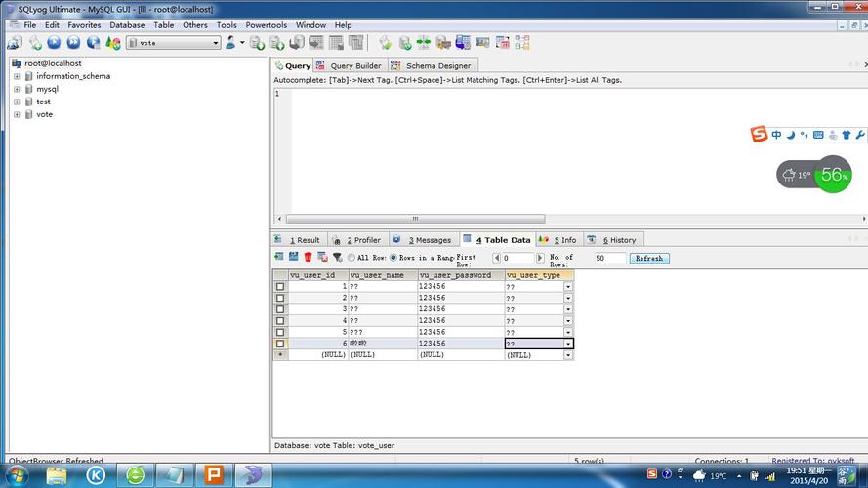Click the execute and edit resultset icon
This screenshot has height=488, width=868.
(x=93, y=43)
